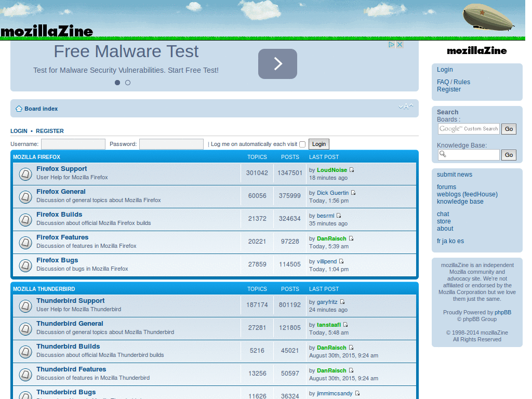The image size is (532, 399).
Task: Click the Thunderbird General forum folder icon
Action: pyautogui.click(x=25, y=329)
